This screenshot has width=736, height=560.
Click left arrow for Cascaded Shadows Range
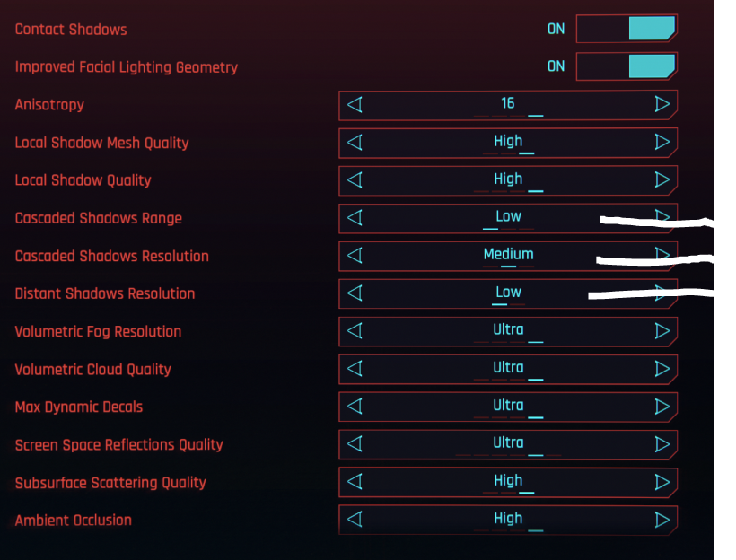click(355, 217)
